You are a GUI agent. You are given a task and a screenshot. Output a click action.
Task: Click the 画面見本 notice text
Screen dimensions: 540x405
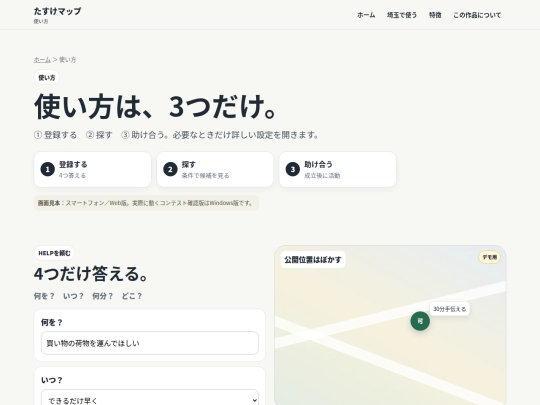pos(146,203)
